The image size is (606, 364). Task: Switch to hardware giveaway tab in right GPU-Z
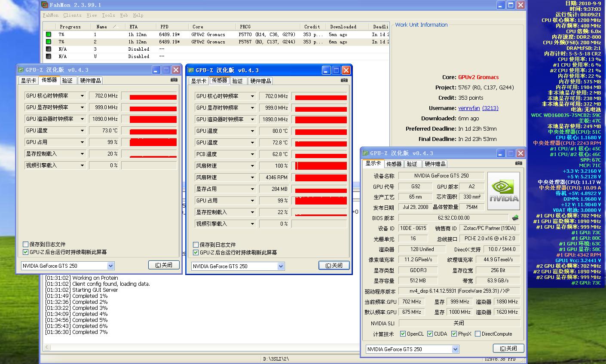click(x=435, y=164)
